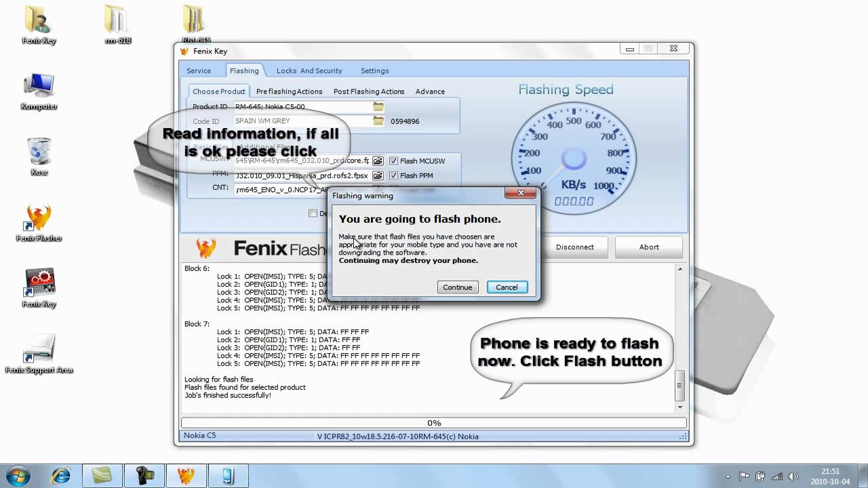Click the log scrollbar thumb
Image resolution: width=868 pixels, height=488 pixels.
tap(679, 385)
